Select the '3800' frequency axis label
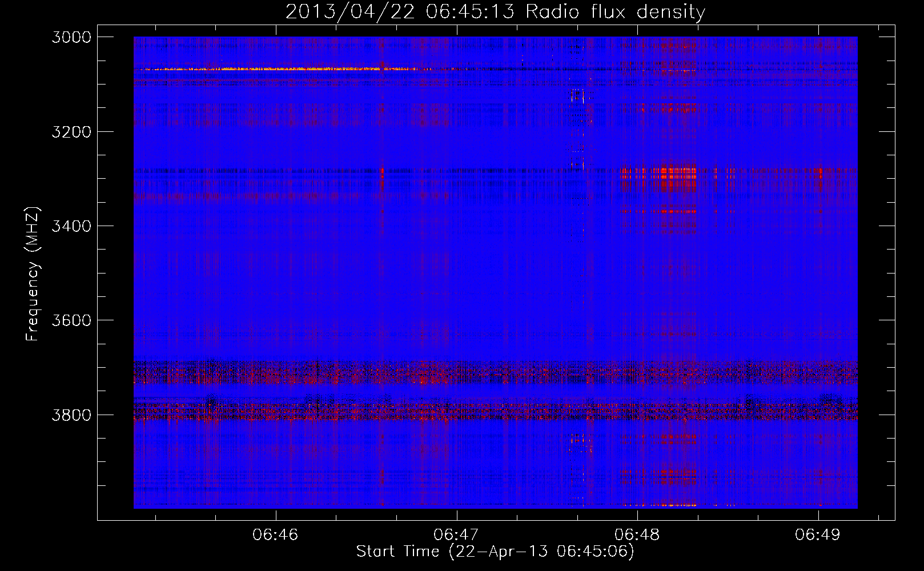Screen dimensions: 924x571 (x=71, y=415)
